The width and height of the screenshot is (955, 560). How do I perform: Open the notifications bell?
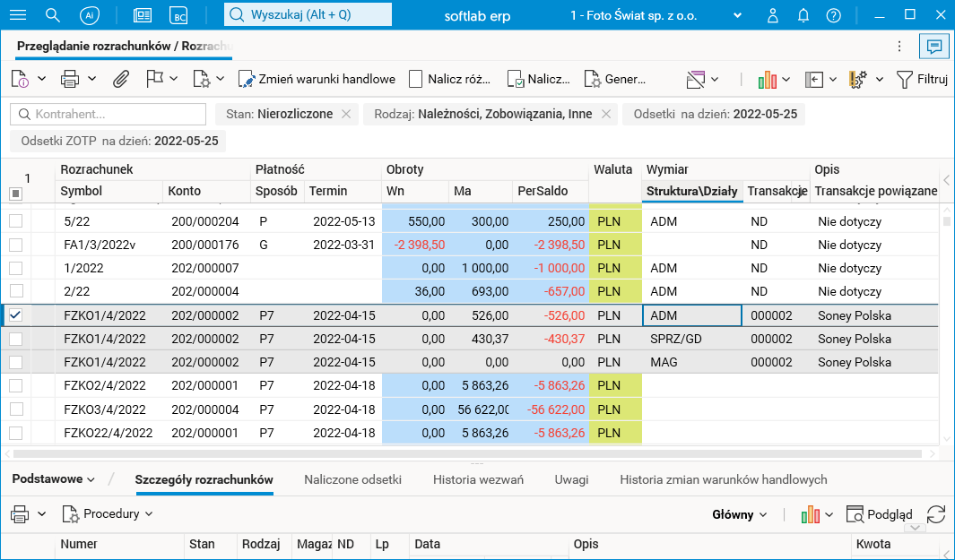pyautogui.click(x=803, y=15)
